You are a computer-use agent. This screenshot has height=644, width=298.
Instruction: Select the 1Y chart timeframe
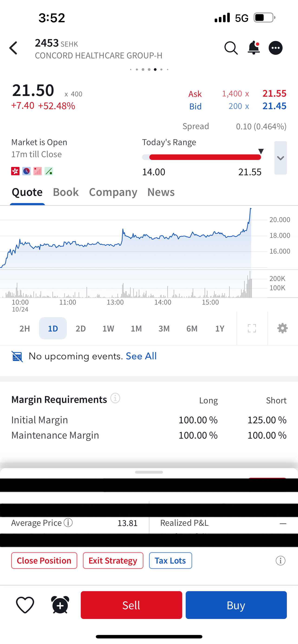pos(220,328)
